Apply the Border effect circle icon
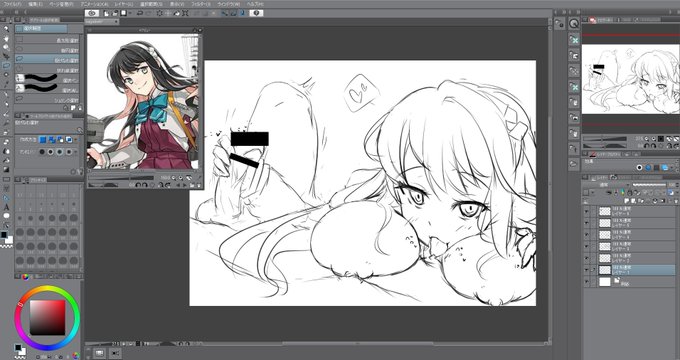 [639, 167]
